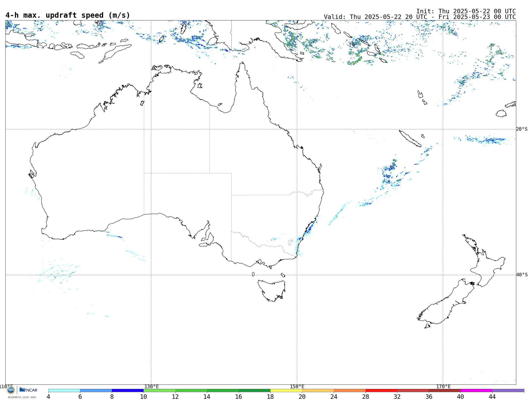Click the Tasmania island outline on map
The image size is (532, 400).
pyautogui.click(x=272, y=290)
